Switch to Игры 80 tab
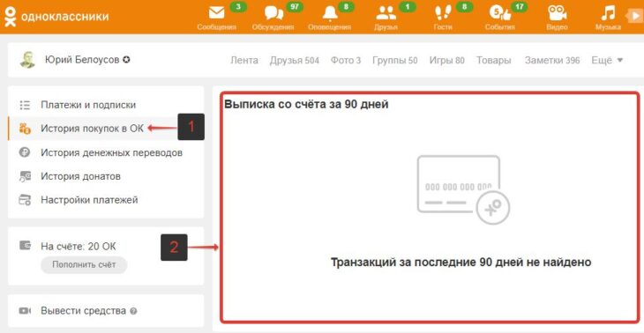The image size is (644, 333). pyautogui.click(x=447, y=61)
